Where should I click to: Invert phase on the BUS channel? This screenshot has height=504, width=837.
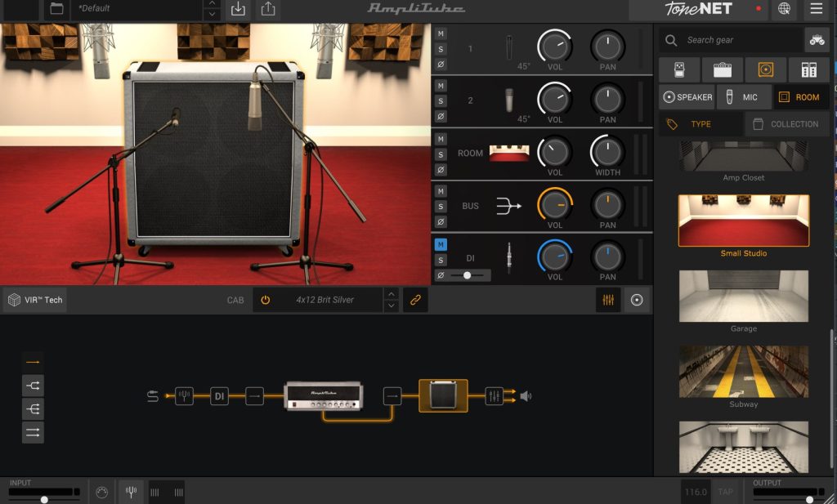[441, 221]
